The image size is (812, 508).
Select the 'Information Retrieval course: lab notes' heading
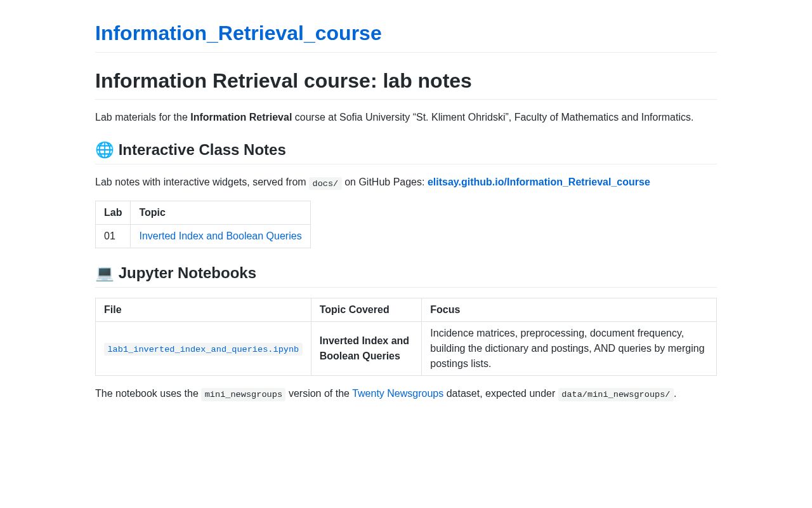click(284, 81)
